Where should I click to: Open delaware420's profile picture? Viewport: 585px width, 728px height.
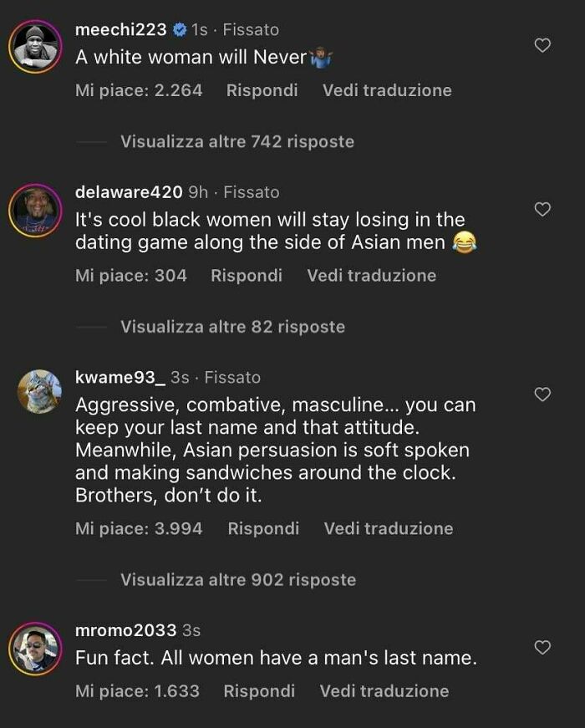tap(35, 206)
